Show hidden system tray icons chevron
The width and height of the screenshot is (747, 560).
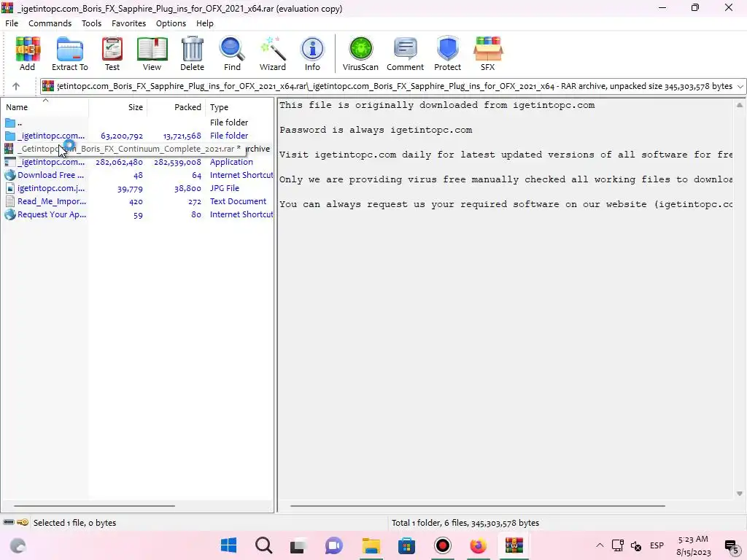[600, 545]
